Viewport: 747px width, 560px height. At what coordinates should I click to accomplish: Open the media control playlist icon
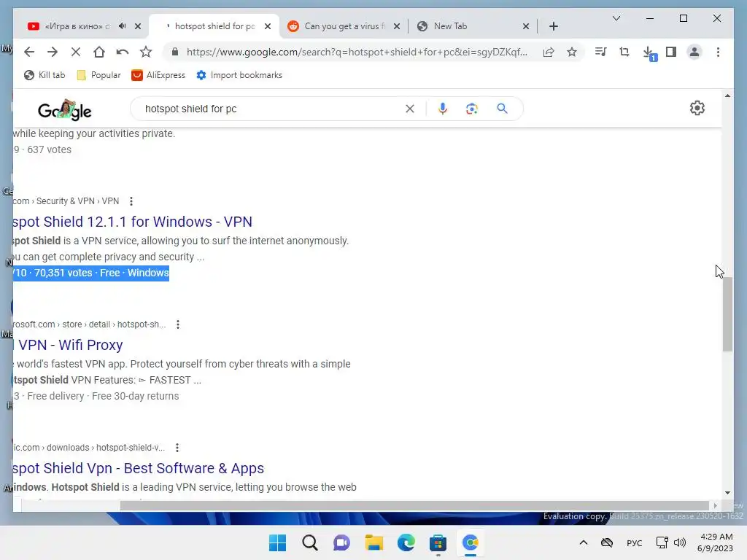[601, 52]
